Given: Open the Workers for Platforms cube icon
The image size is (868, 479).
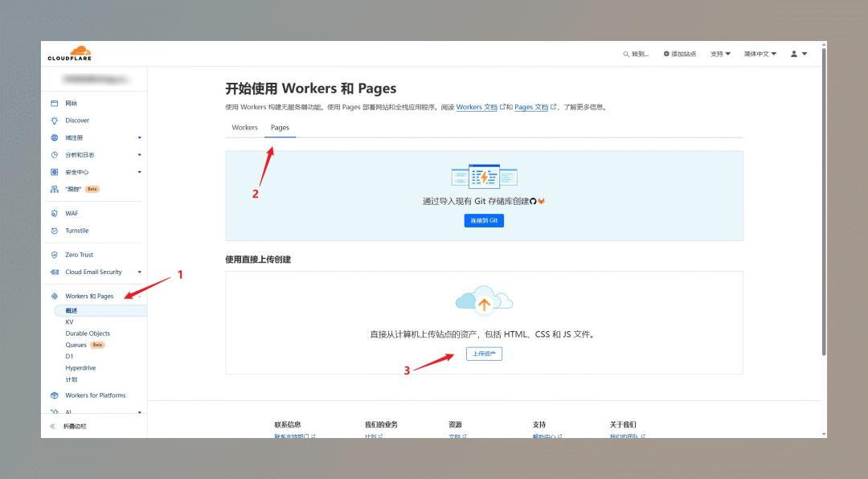Looking at the screenshot, I should [x=55, y=395].
